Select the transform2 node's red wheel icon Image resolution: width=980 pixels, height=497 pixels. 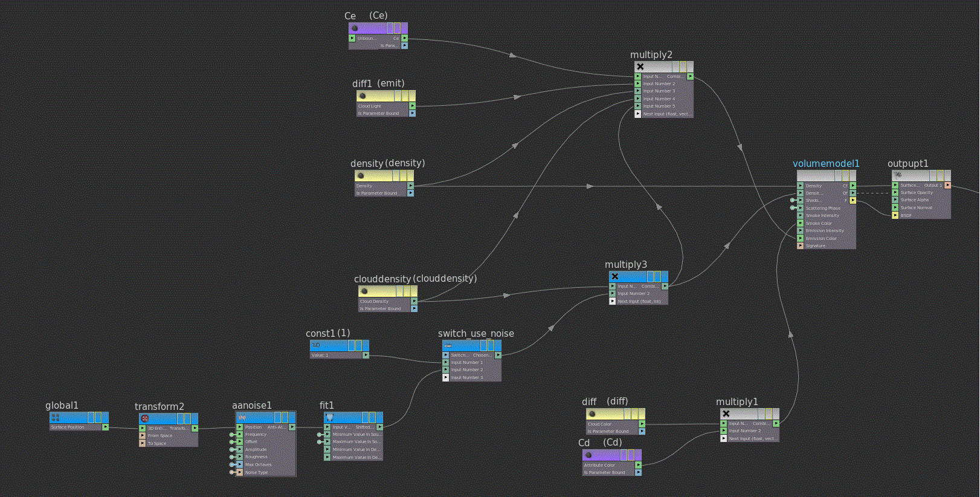[145, 418]
